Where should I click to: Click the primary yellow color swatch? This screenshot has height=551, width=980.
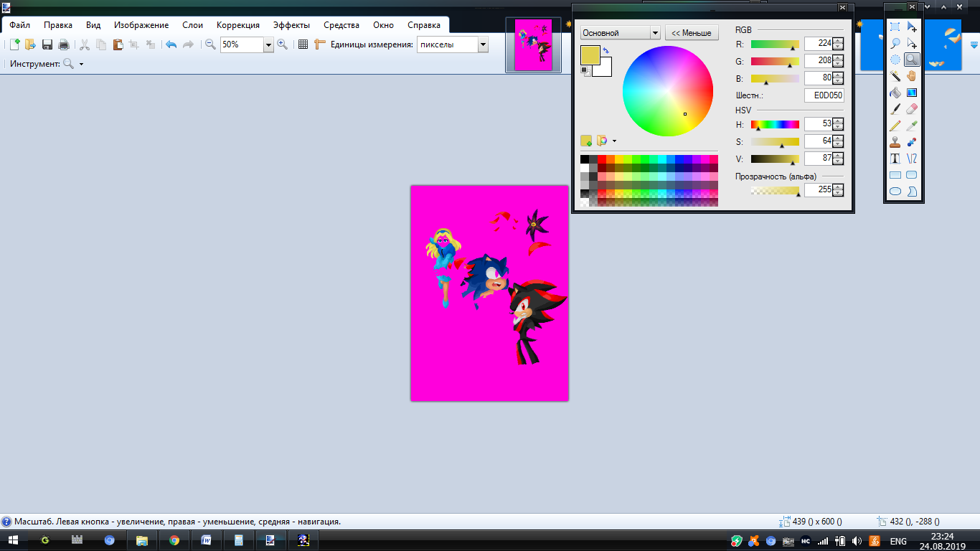tap(591, 55)
